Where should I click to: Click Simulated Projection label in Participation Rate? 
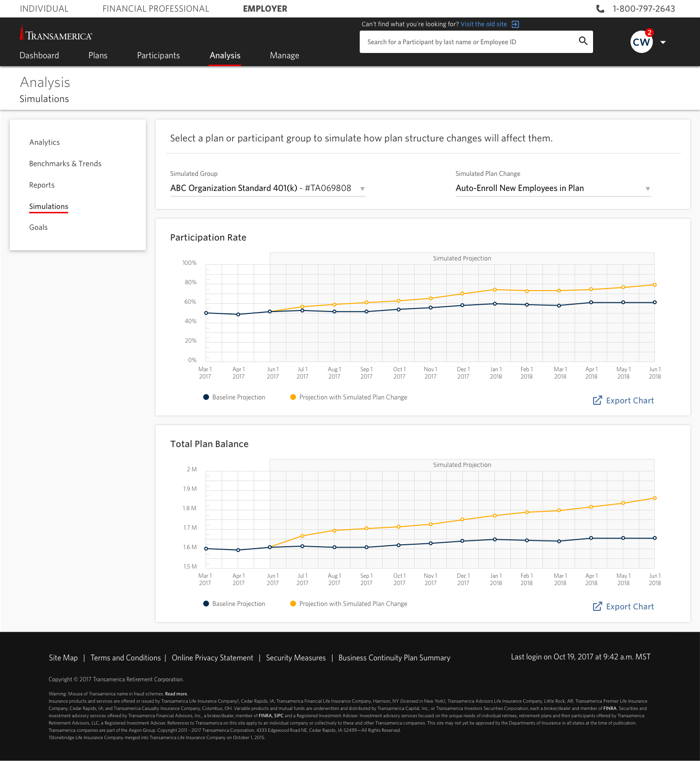click(462, 259)
